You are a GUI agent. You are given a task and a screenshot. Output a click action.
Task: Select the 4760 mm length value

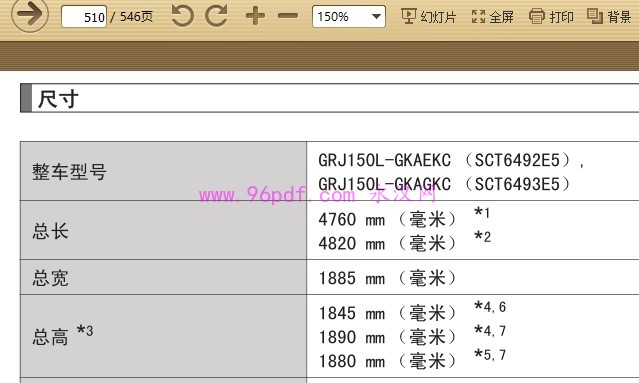tap(387, 220)
